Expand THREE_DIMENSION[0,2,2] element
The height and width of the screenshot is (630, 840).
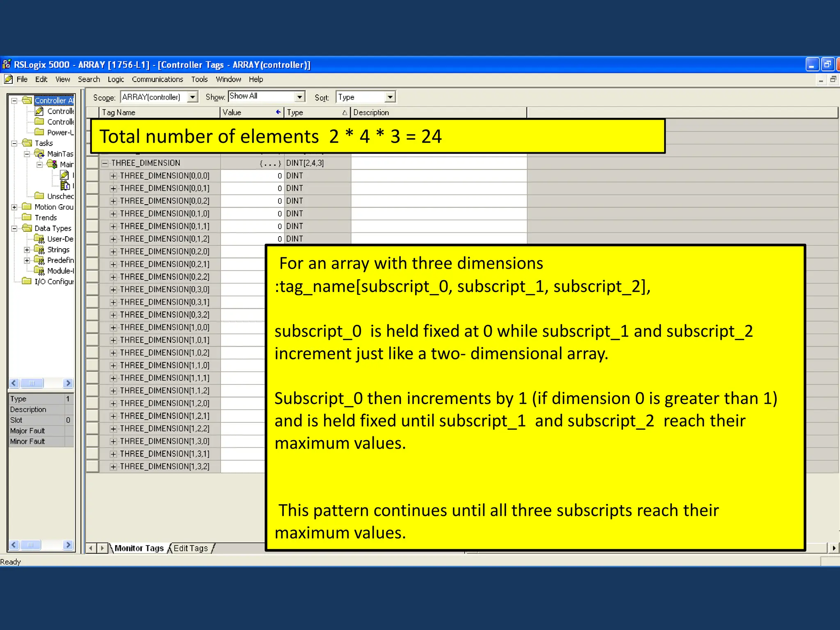pos(114,277)
